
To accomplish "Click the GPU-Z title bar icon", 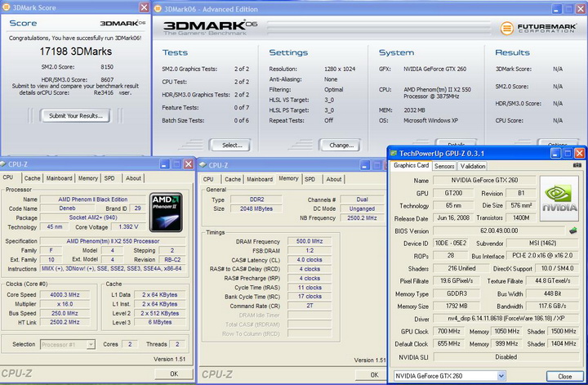I will click(394, 153).
